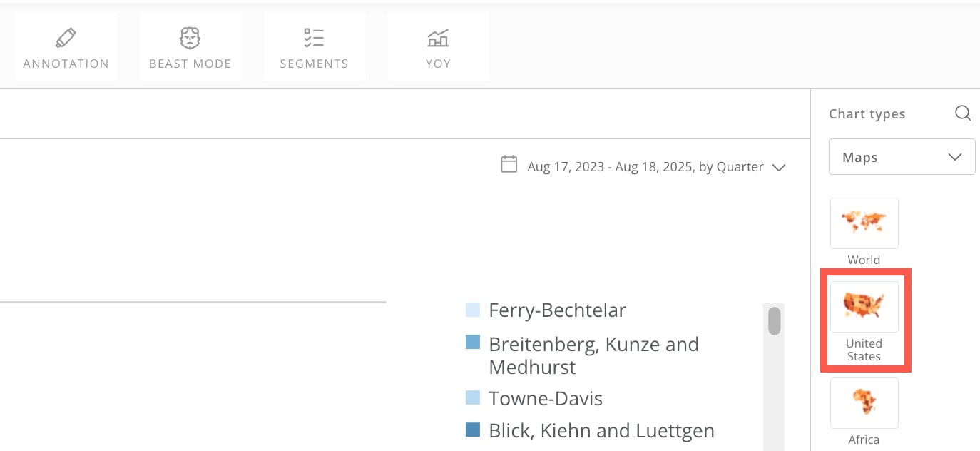Select Blick, Kiehn and Luettgen legend entry
The image size is (980, 451).
click(x=590, y=431)
